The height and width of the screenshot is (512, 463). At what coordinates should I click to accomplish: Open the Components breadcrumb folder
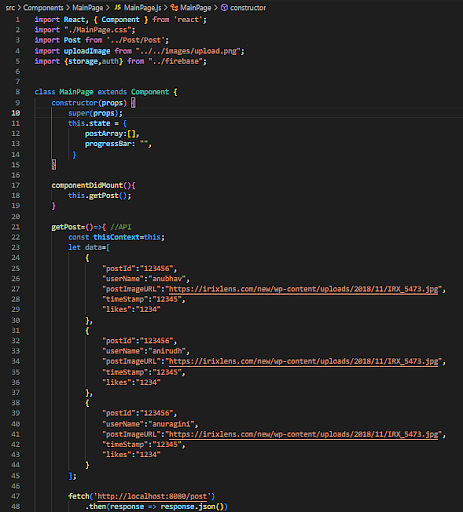click(x=43, y=8)
